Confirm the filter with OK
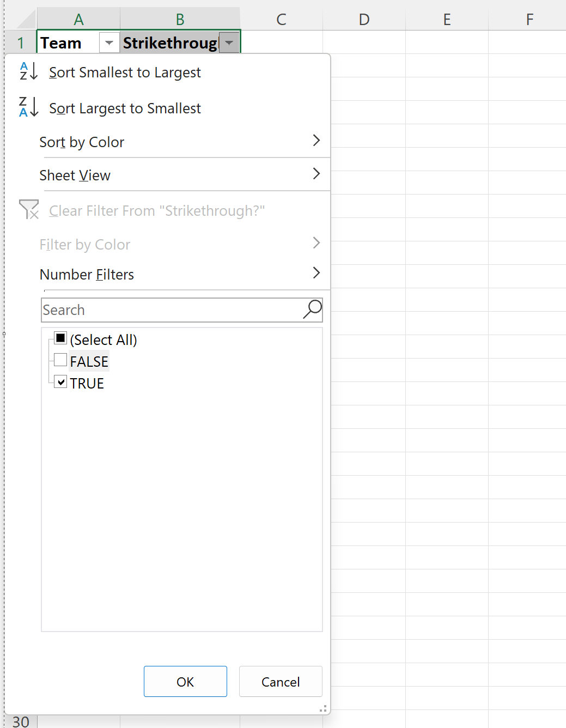566x728 pixels. [x=185, y=681]
